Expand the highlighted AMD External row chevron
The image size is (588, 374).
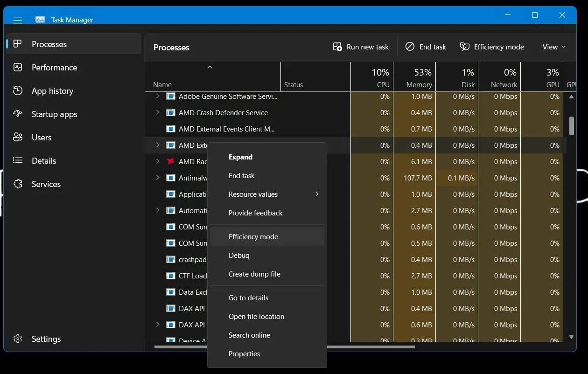(157, 145)
